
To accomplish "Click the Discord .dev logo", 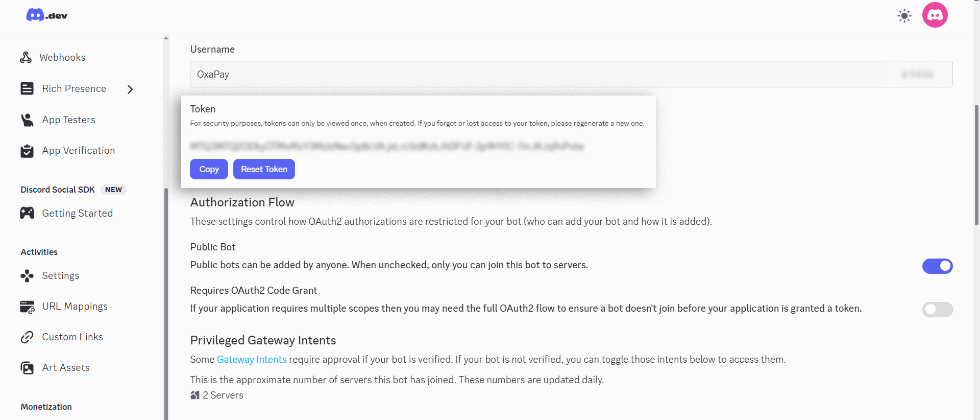I will tap(46, 15).
